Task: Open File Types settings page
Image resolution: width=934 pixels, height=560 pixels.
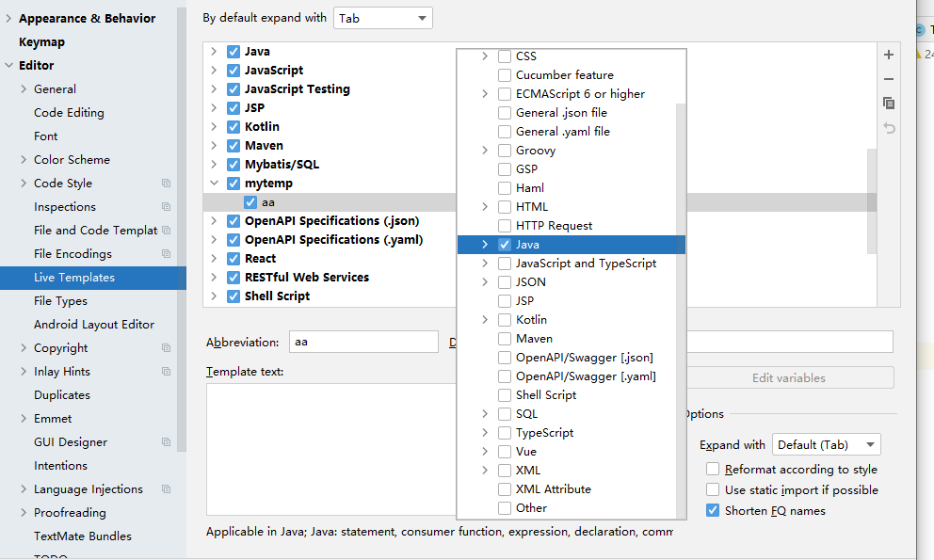Action: (x=60, y=301)
